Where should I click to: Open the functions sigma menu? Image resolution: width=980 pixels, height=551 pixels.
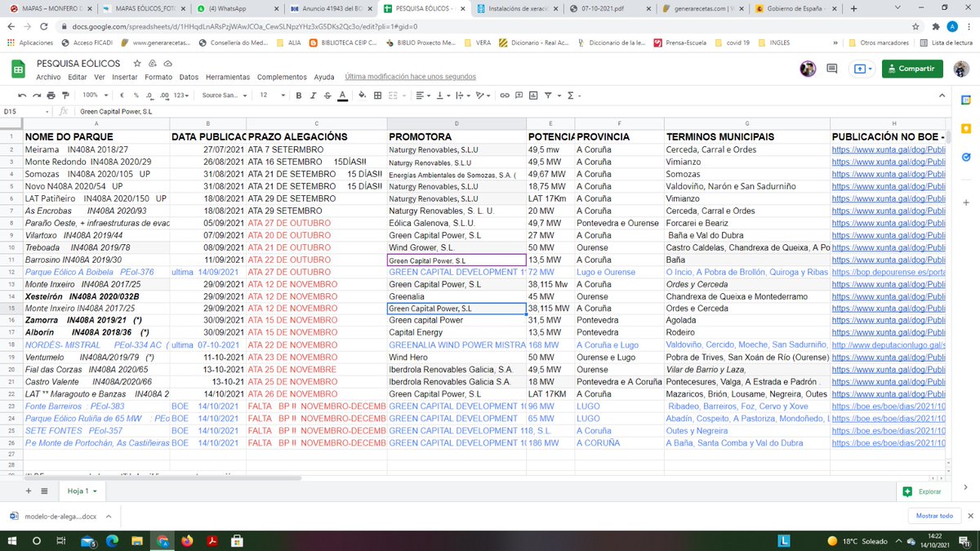coord(570,96)
